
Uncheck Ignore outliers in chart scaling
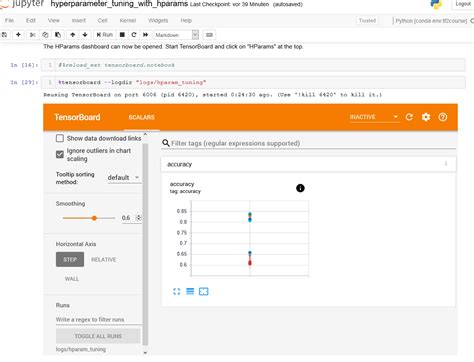[x=60, y=154]
